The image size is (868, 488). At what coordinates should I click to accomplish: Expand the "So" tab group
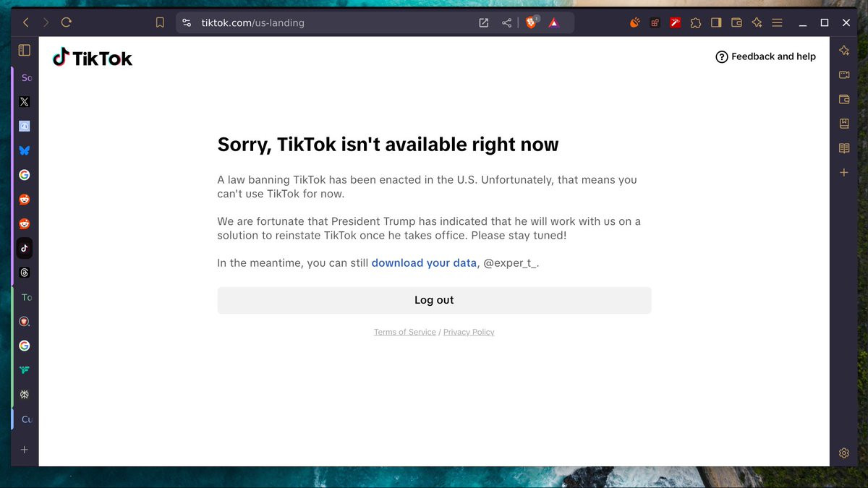tap(26, 77)
